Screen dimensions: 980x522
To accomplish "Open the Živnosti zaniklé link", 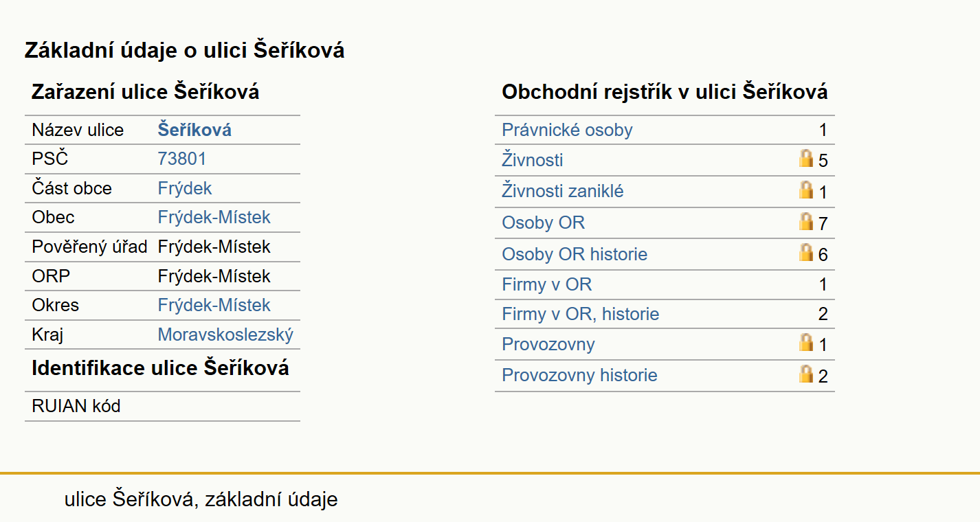I will 563,191.
